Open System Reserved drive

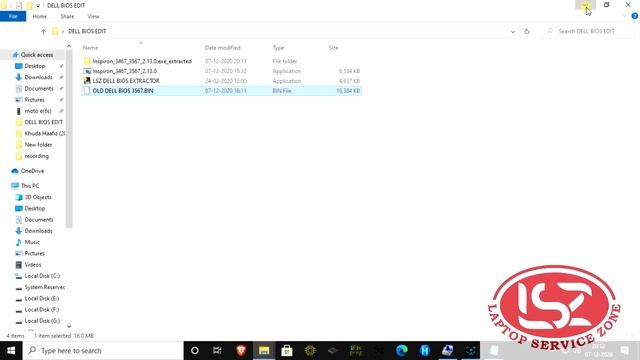point(44,287)
